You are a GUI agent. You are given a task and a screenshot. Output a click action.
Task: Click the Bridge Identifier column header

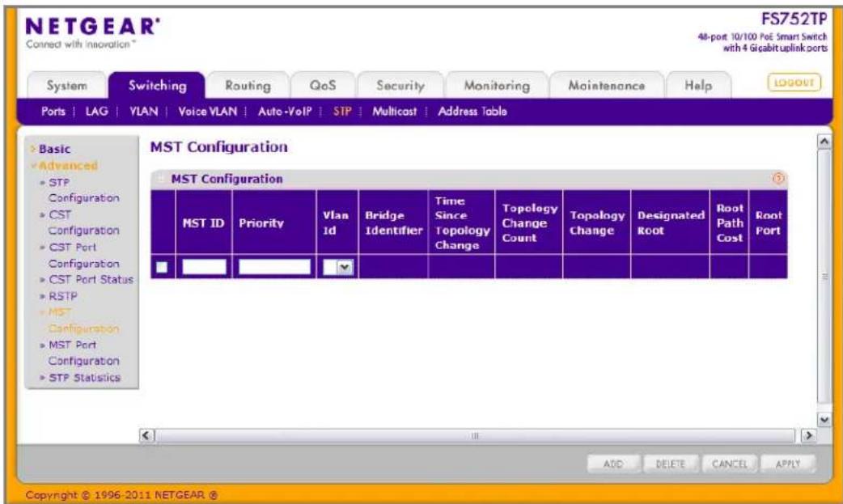pyautogui.click(x=393, y=222)
